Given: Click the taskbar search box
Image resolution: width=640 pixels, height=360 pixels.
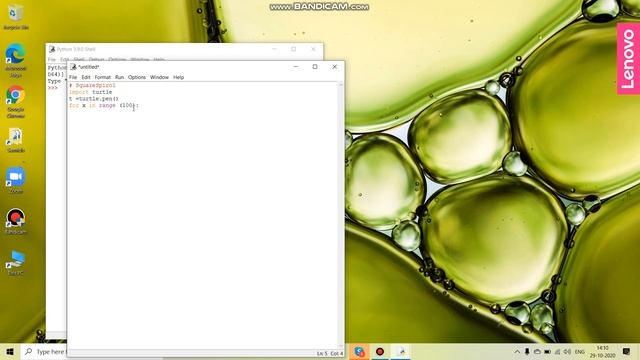Looking at the screenshot, I should click(x=44, y=351).
